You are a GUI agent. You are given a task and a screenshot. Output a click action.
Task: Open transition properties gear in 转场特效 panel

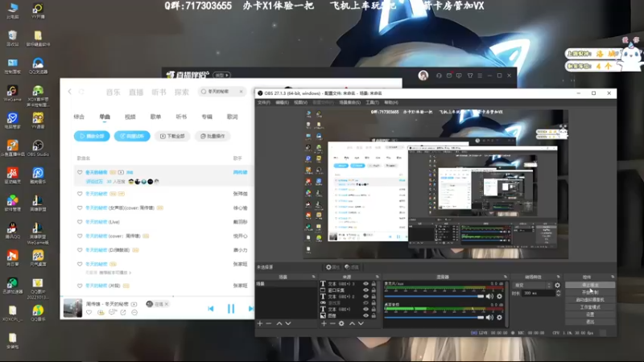tap(557, 285)
